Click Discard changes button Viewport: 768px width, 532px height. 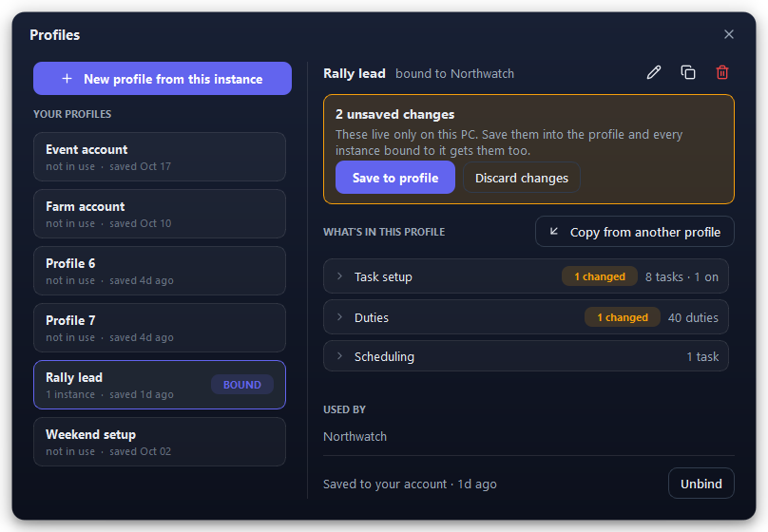pyautogui.click(x=522, y=178)
